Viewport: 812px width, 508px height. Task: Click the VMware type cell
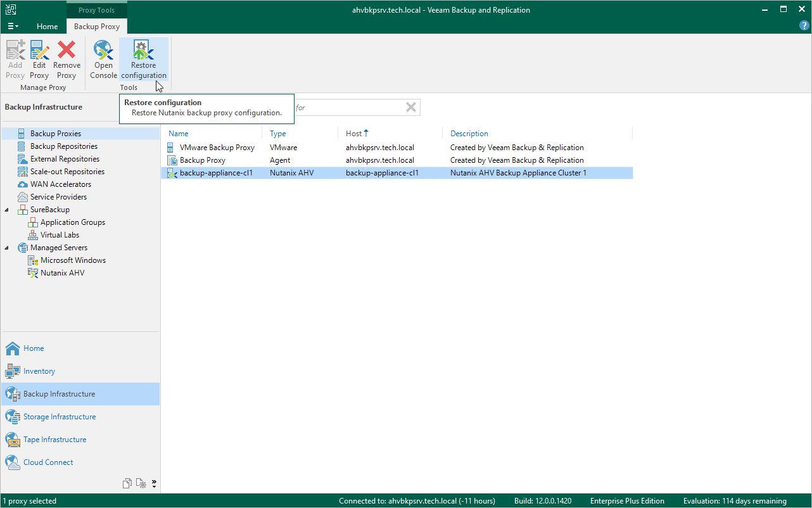[x=283, y=148]
